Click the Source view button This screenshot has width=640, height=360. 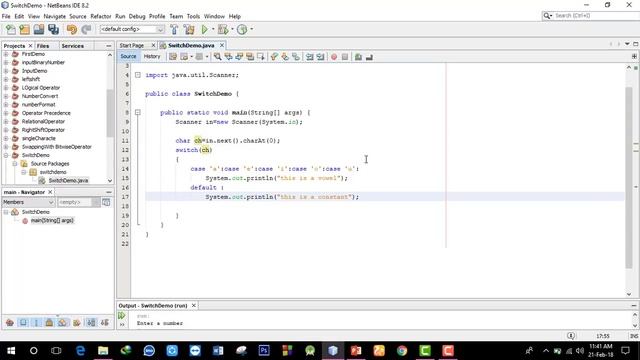pos(128,56)
